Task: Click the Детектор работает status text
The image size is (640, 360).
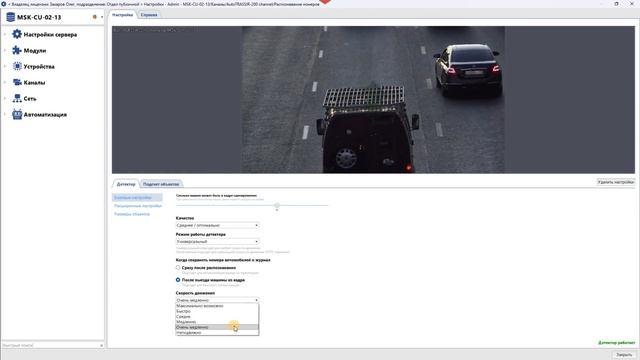Action: coord(616,343)
